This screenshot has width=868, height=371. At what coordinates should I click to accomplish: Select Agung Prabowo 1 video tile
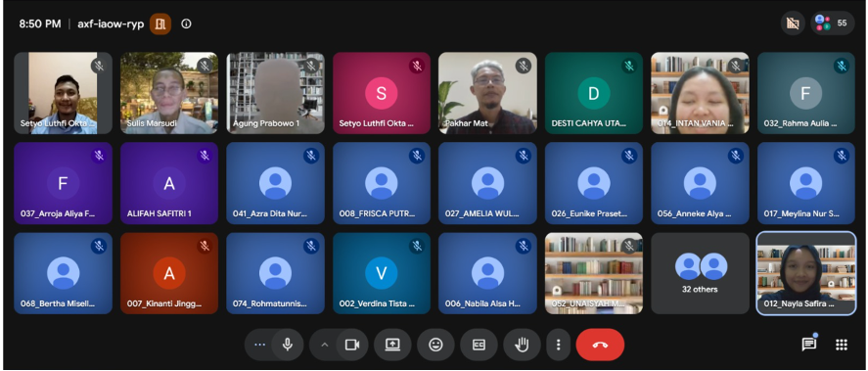(x=276, y=93)
